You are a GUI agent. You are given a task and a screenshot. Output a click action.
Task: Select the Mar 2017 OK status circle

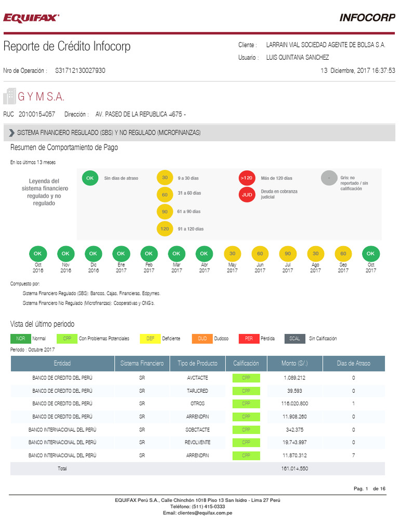177,254
